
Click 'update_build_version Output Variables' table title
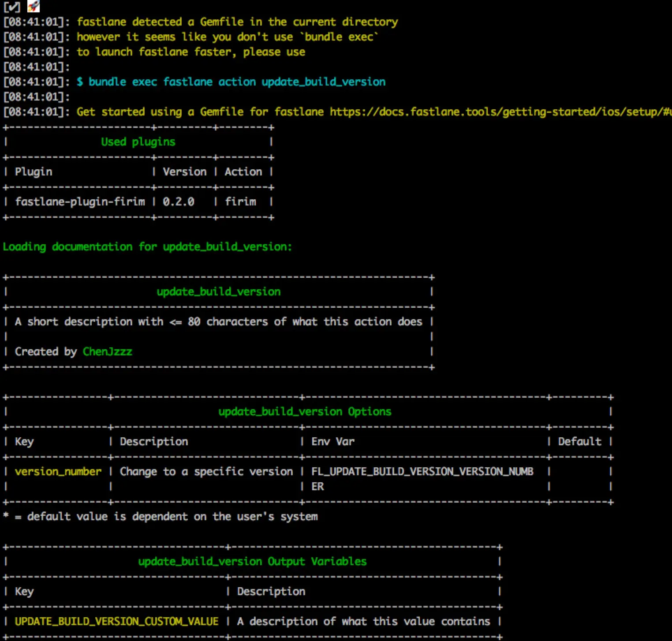pos(252,562)
